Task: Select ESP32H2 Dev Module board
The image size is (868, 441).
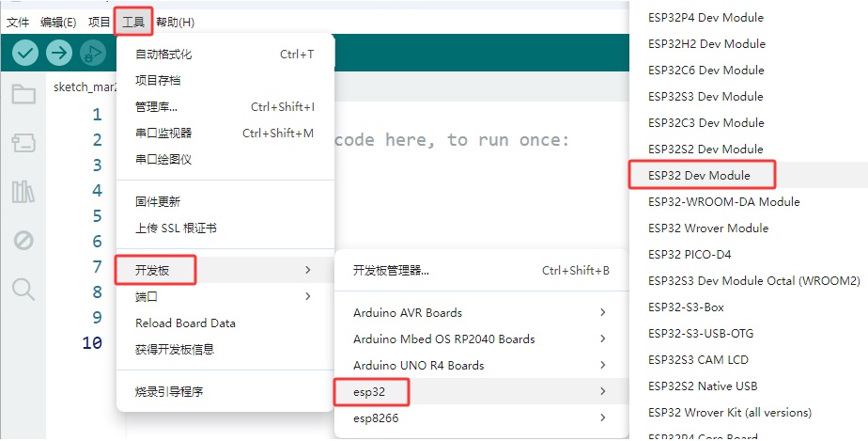Action: point(749,44)
